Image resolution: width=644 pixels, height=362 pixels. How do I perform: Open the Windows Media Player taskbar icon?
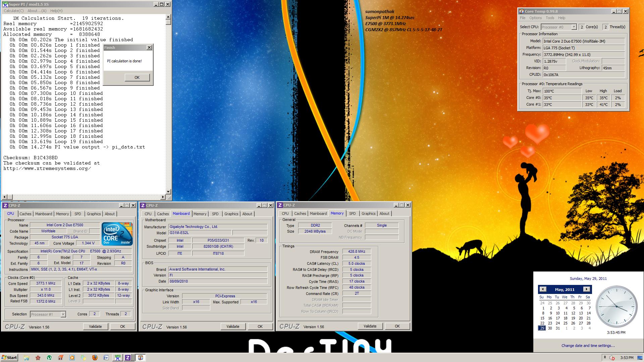click(72, 358)
